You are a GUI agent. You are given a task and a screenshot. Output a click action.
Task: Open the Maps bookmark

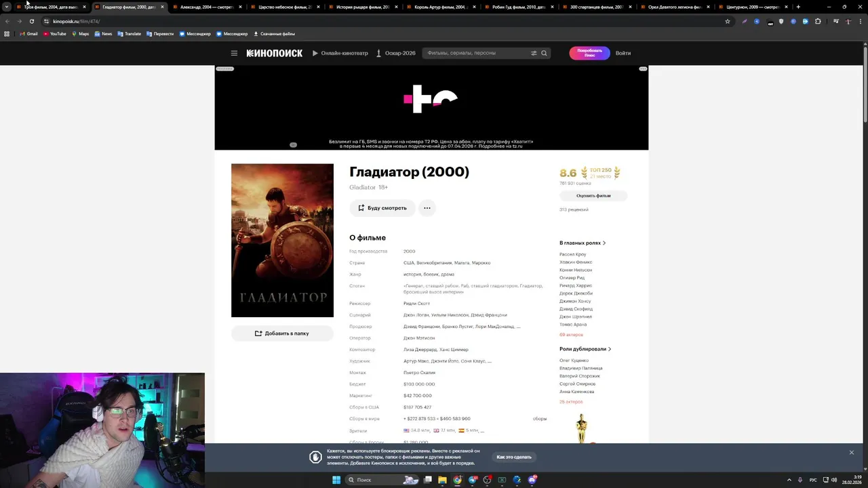point(80,34)
